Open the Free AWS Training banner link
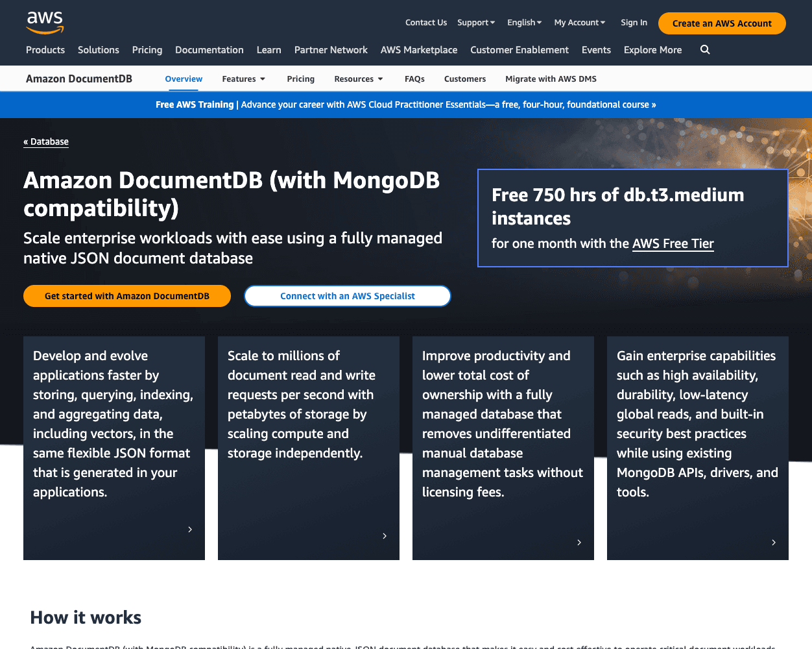 [406, 104]
